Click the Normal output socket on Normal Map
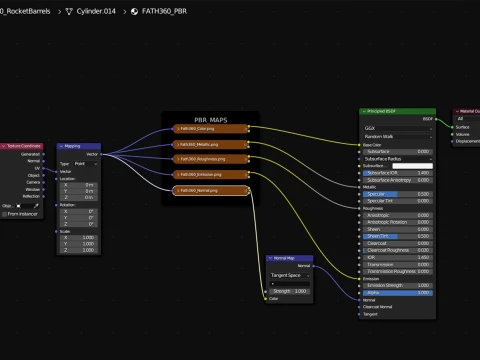 (313, 266)
